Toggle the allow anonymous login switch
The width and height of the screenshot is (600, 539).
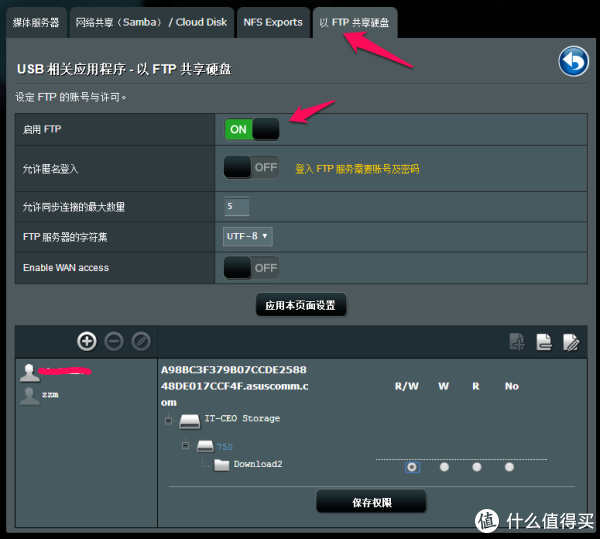(251, 167)
